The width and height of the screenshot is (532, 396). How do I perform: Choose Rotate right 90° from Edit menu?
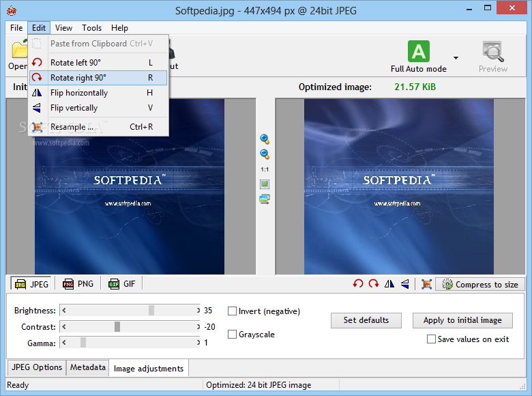click(98, 78)
